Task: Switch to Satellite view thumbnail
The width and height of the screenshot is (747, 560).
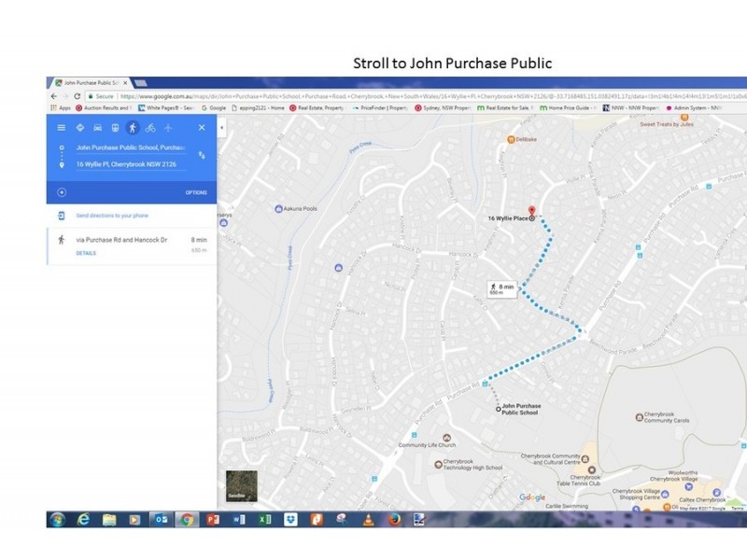Action: 241,485
